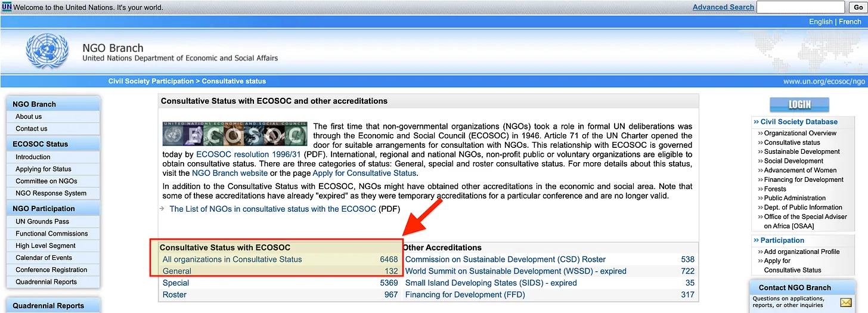Click the United Nations emblem logo
Screen dimensions: 868x313
point(48,51)
